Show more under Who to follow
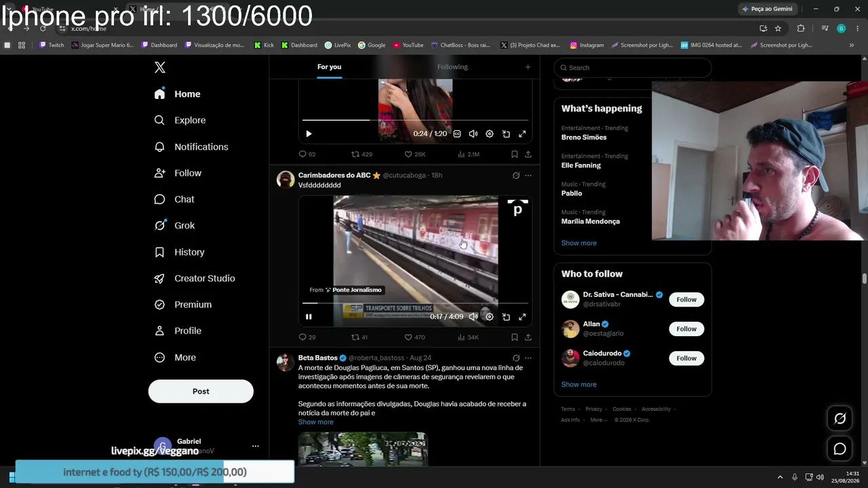Image resolution: width=868 pixels, height=488 pixels. [x=579, y=384]
